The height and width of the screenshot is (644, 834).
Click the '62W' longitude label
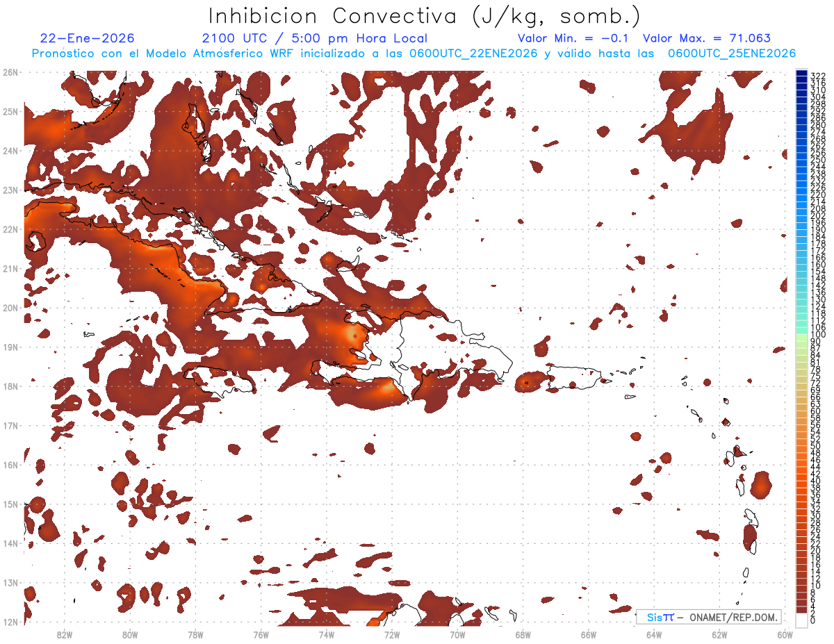click(719, 634)
